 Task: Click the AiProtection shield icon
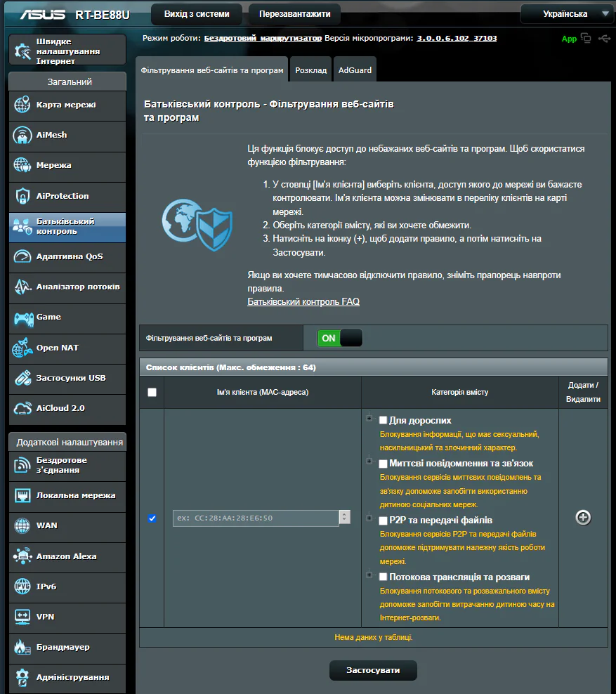(22, 196)
